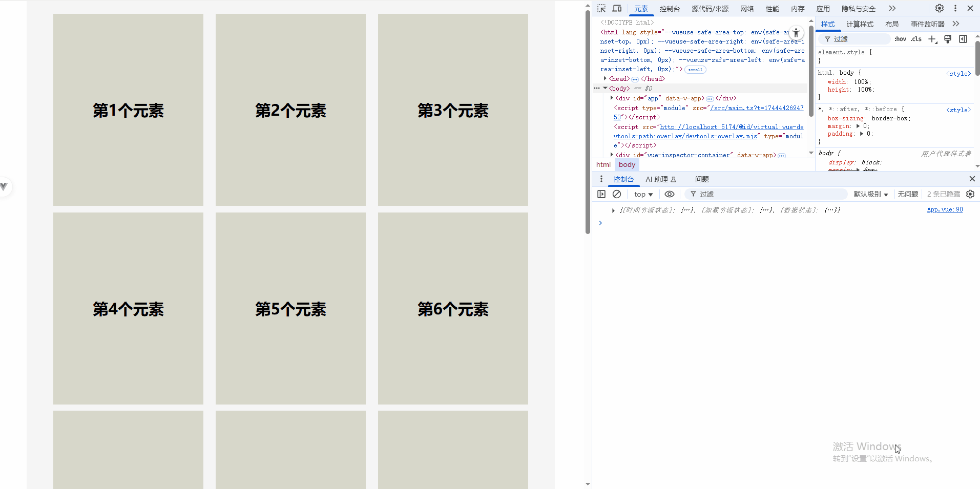Select body in the breadcrumb bar
This screenshot has width=980, height=489.
627,164
